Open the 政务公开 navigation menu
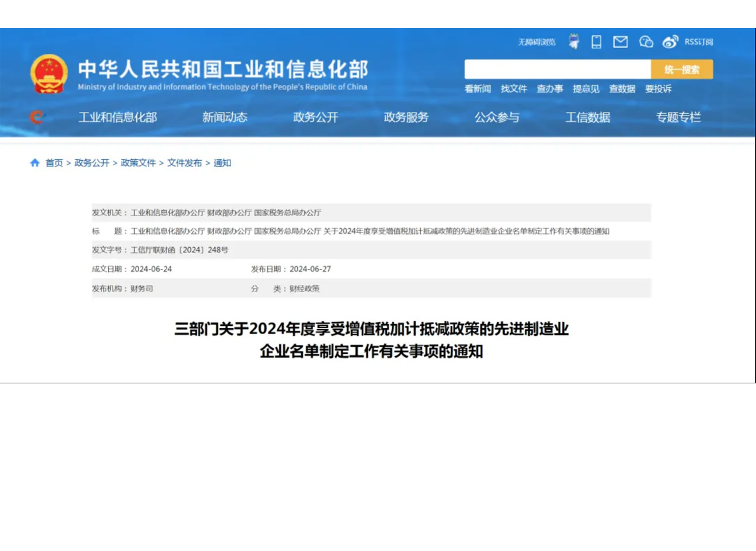This screenshot has width=756, height=551. pyautogui.click(x=315, y=117)
